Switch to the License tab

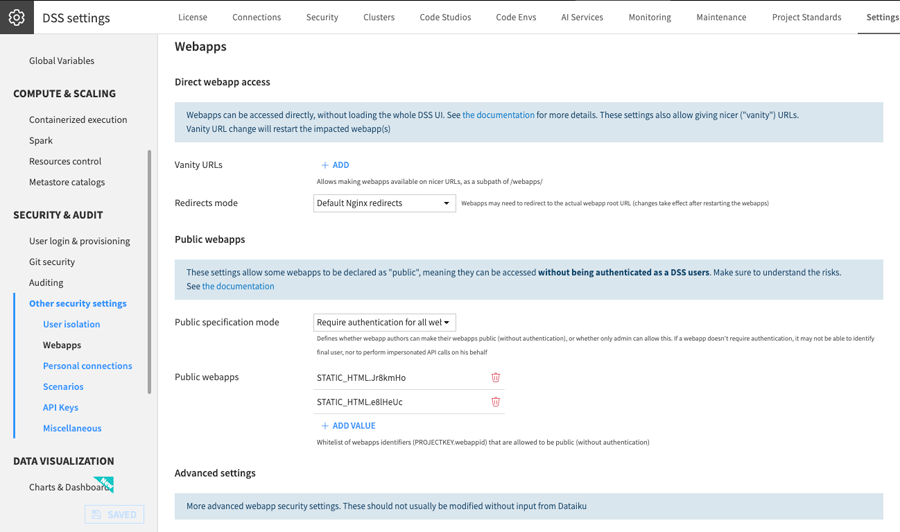click(x=192, y=17)
